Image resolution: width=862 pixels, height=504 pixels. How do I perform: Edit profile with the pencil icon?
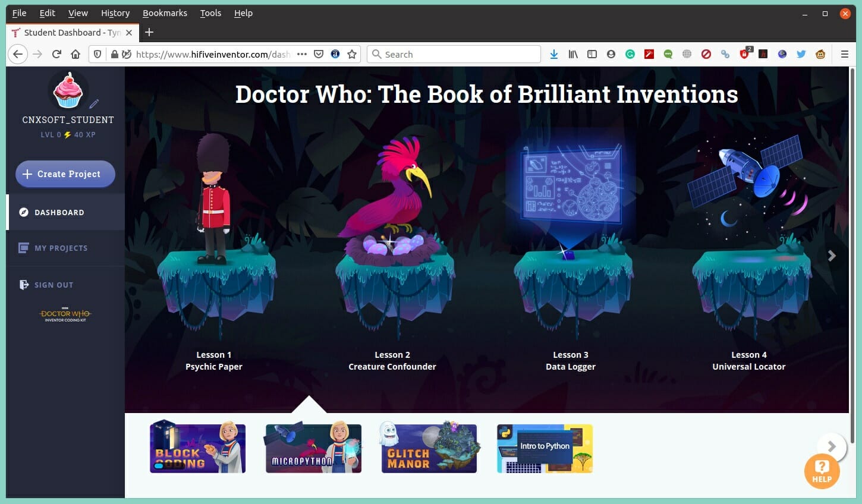[x=94, y=103]
